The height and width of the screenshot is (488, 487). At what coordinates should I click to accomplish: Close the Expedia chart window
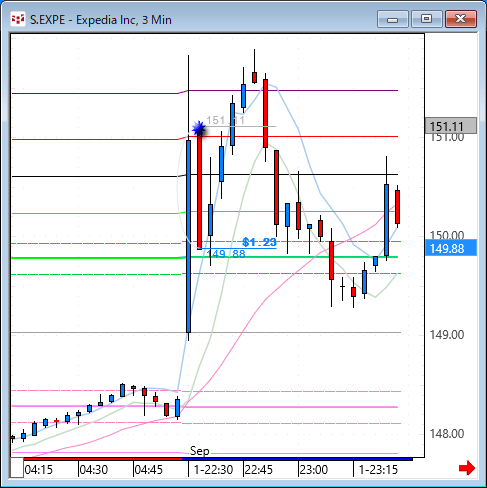click(x=461, y=19)
